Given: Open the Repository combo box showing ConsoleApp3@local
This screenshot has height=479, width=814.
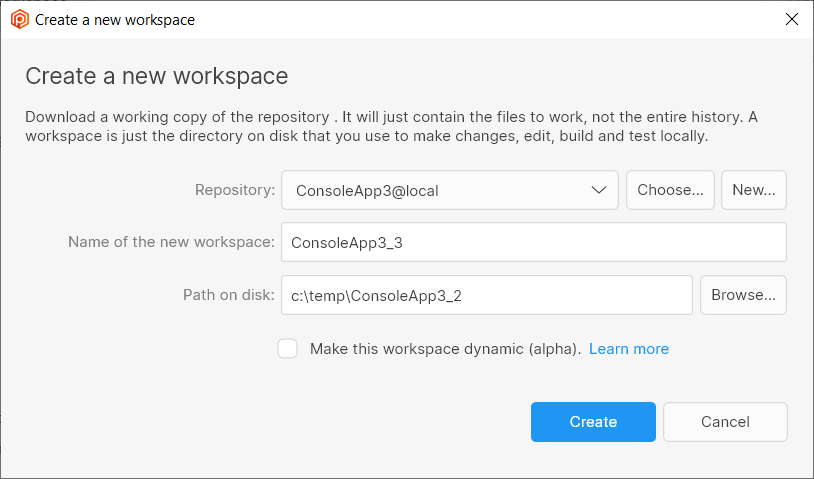Looking at the screenshot, I should click(440, 190).
